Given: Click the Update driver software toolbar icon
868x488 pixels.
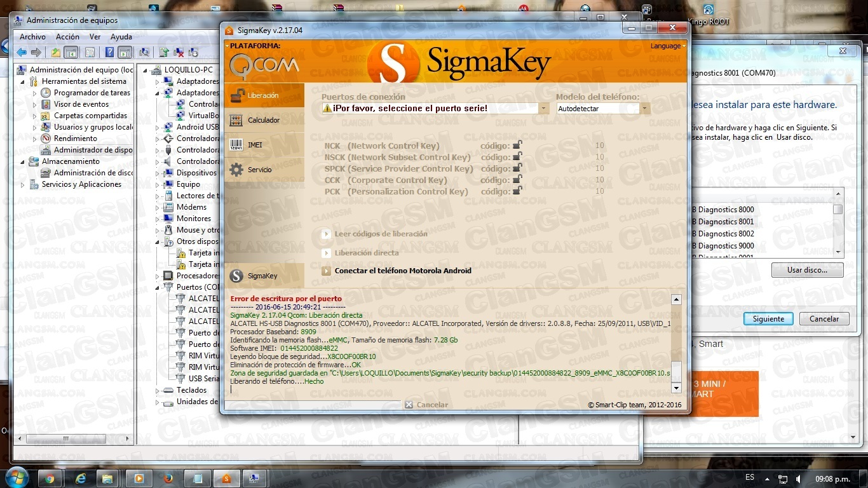Looking at the screenshot, I should [164, 52].
